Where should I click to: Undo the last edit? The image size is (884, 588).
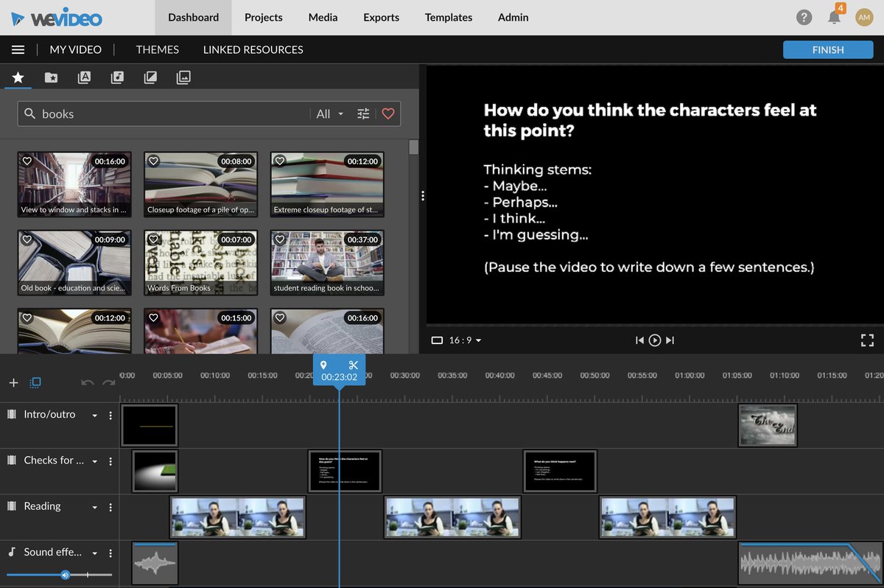pos(88,382)
